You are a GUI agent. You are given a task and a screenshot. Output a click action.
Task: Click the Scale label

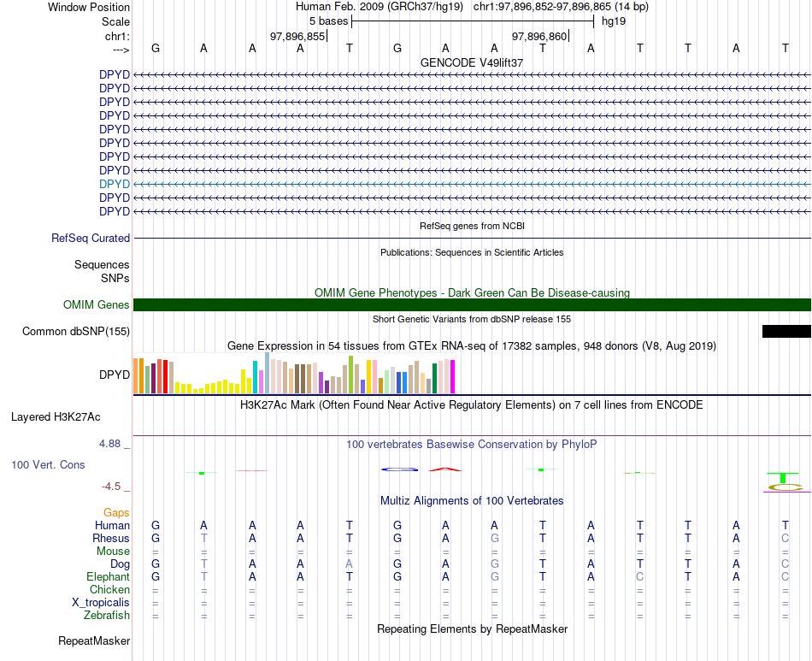(115, 21)
